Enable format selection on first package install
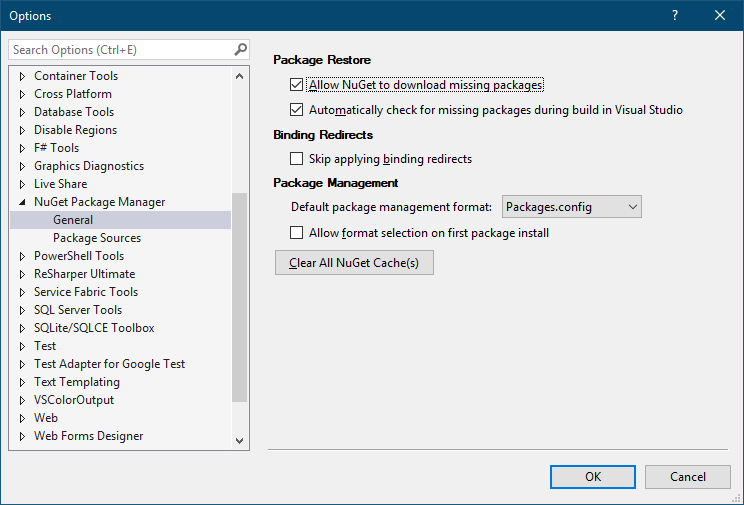The width and height of the screenshot is (744, 505). click(x=297, y=233)
